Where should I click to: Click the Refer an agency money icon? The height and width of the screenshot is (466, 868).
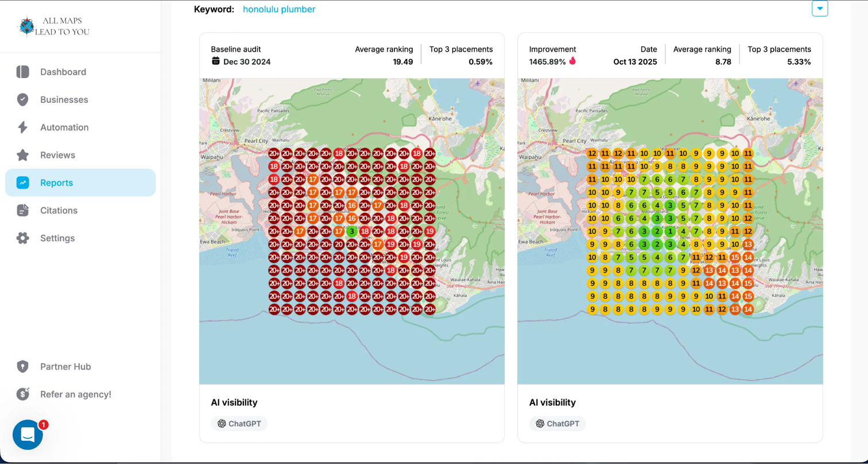click(23, 394)
